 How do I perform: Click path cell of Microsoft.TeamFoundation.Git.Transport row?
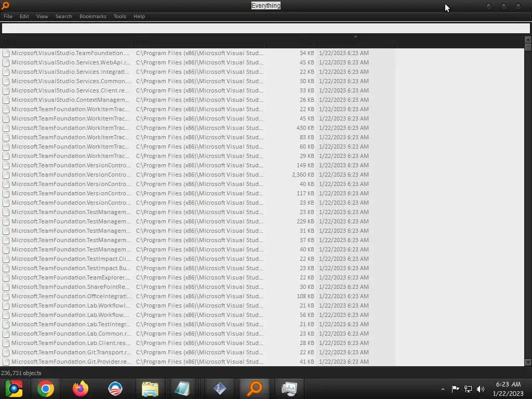[199, 352]
